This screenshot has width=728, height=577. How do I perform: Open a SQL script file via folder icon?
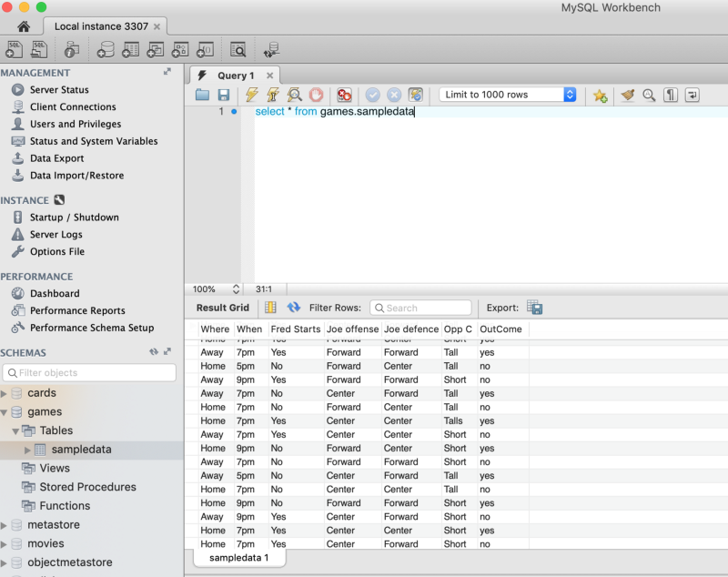[202, 95]
